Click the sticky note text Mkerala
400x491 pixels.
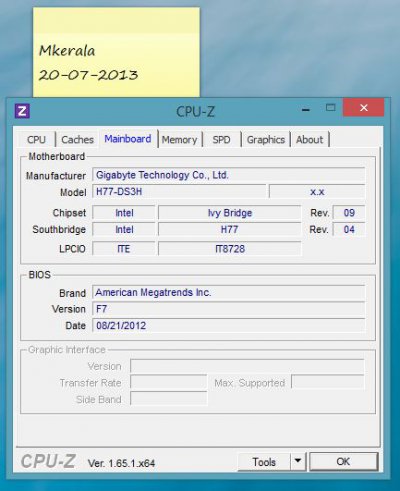67,51
